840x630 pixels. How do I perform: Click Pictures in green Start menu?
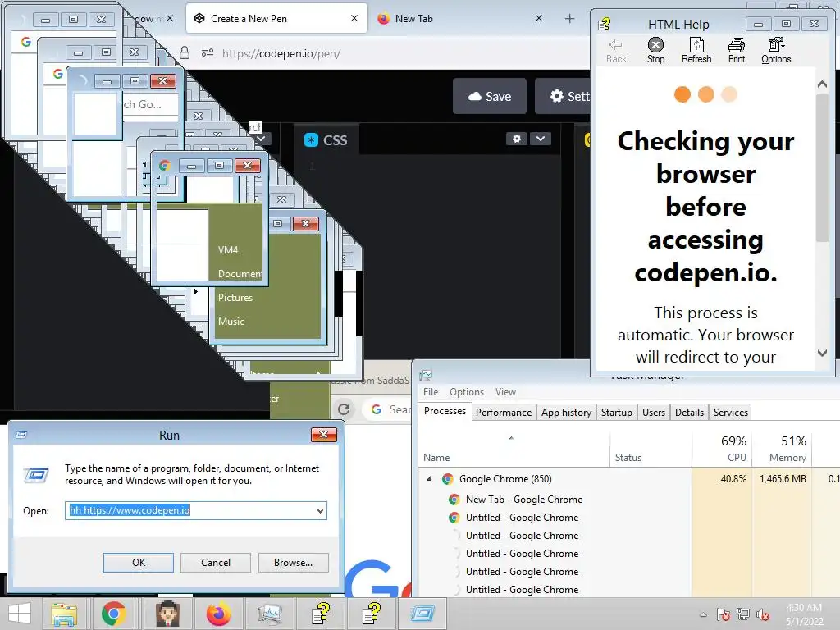tap(235, 297)
